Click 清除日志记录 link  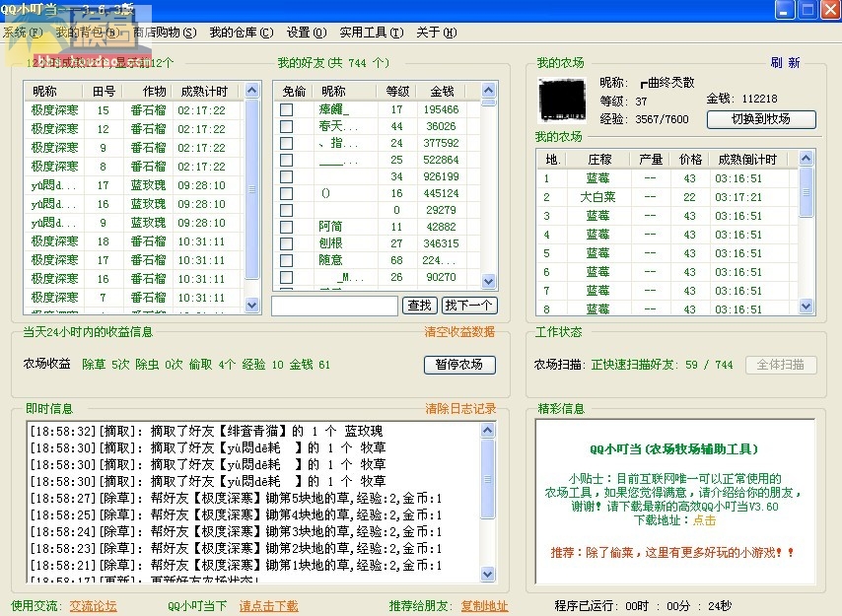tap(460, 409)
